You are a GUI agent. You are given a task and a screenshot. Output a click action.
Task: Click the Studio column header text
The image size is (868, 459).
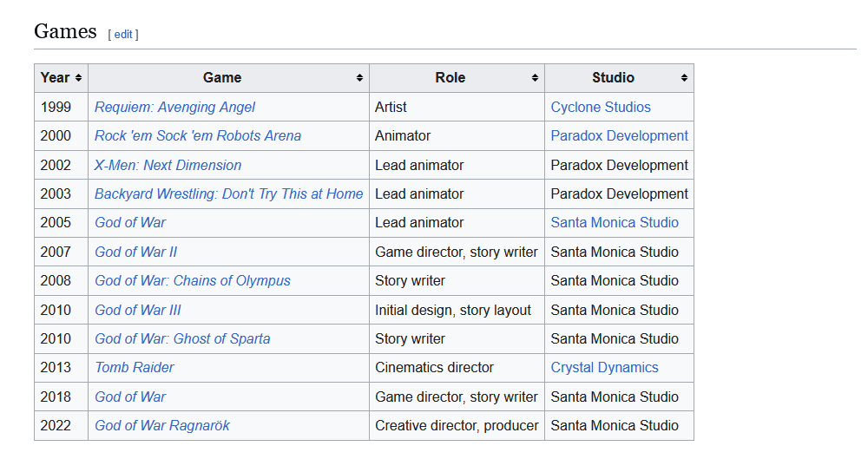pos(613,77)
